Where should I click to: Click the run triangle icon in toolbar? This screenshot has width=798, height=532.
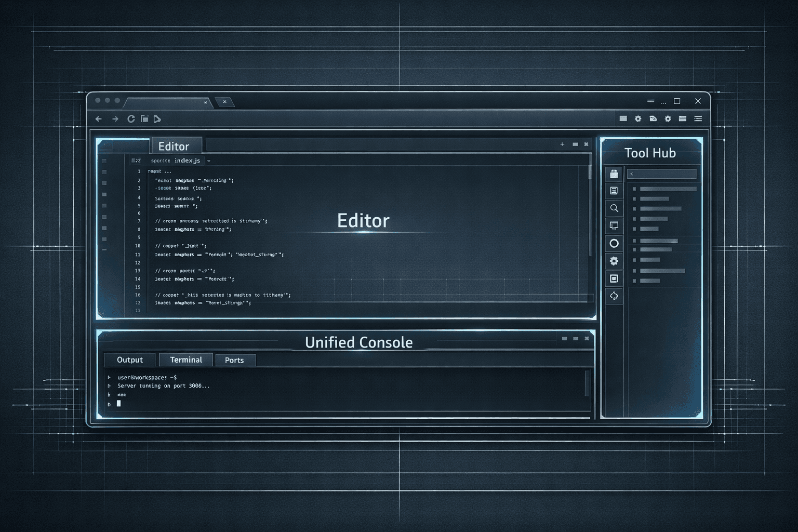tap(157, 119)
